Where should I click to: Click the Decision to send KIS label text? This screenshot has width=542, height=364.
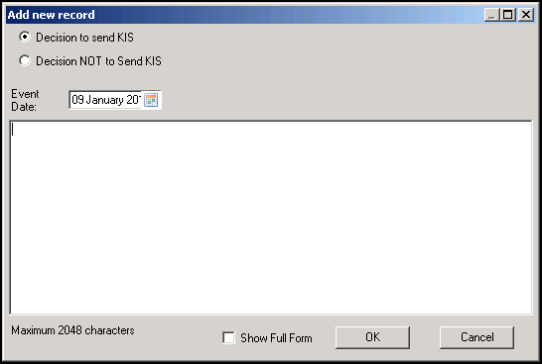[85, 37]
